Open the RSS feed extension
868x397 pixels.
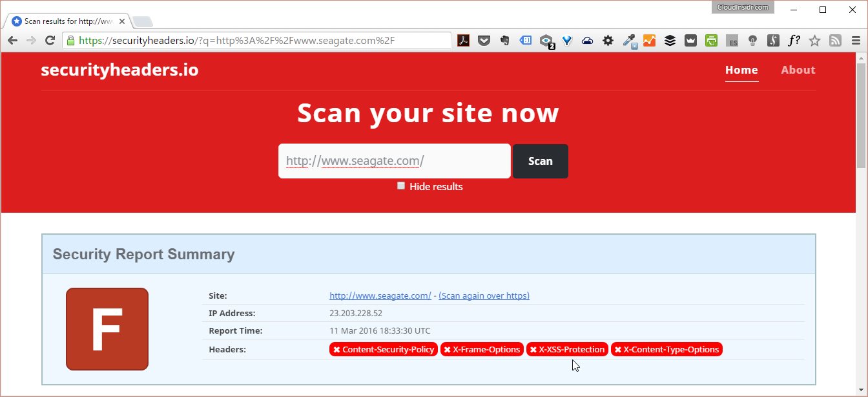pyautogui.click(x=835, y=41)
